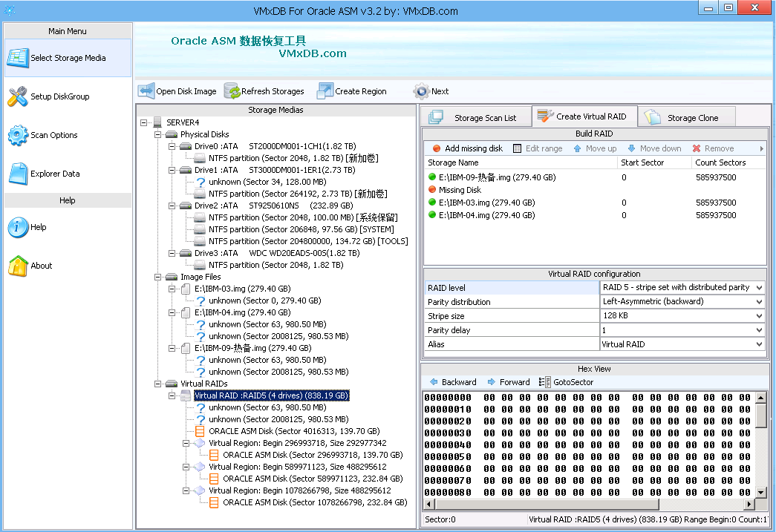Switch to the Storage Scan List tab
Viewport: 776px width, 532px height.
click(476, 118)
